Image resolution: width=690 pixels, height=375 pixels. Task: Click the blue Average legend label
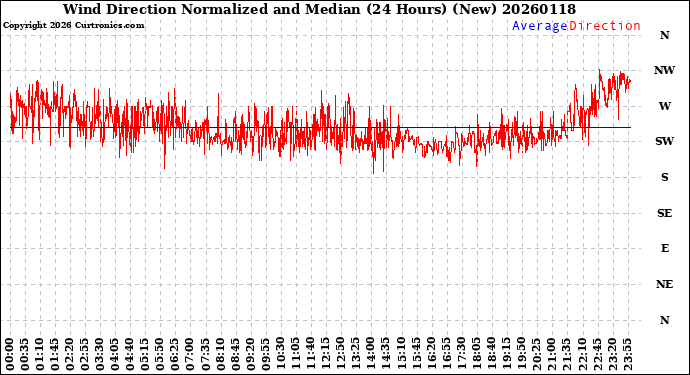[x=540, y=26]
